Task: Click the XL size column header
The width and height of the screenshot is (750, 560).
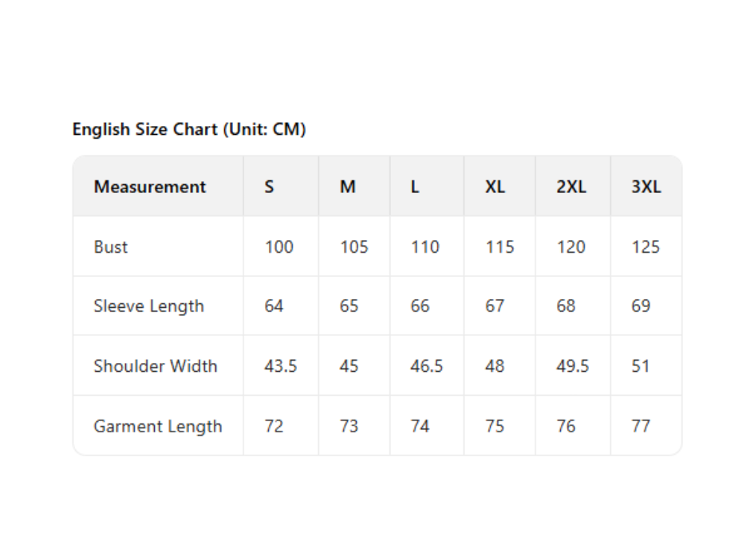Action: 495,187
